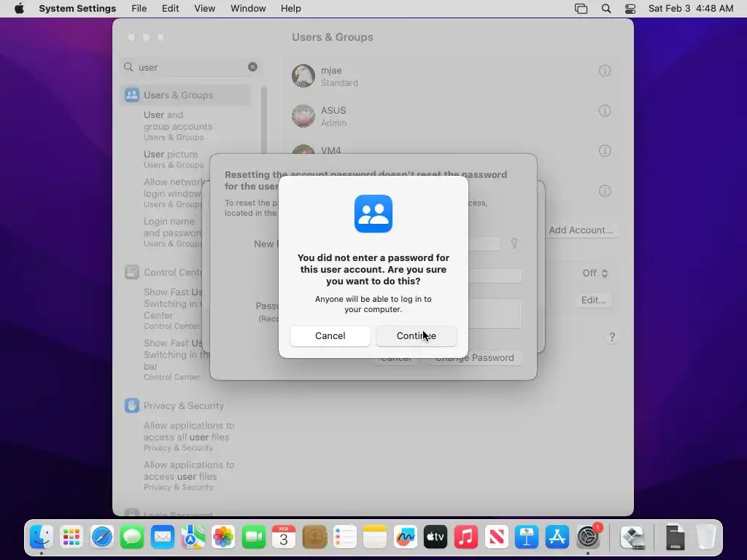Click the password assistant key icon

(514, 243)
